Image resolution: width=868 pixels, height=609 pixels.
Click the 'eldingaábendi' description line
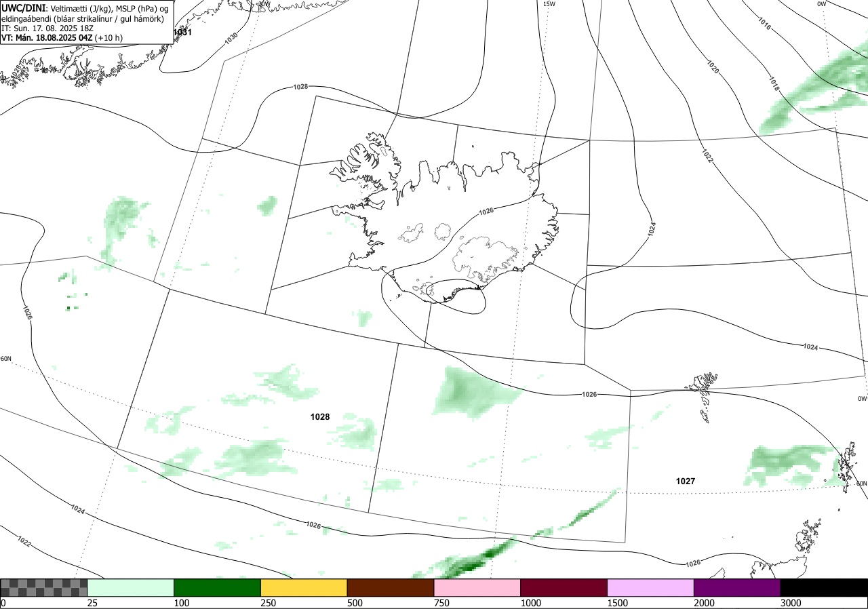point(83,18)
